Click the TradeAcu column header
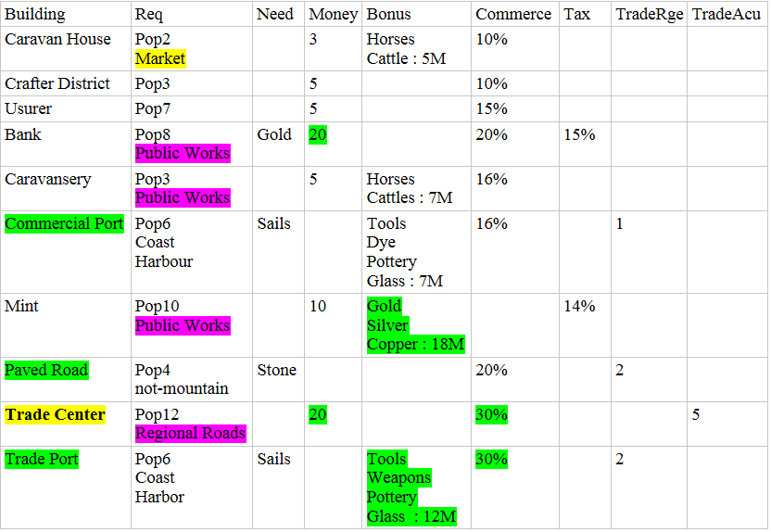Viewport: 771px width, 532px height. [727, 14]
